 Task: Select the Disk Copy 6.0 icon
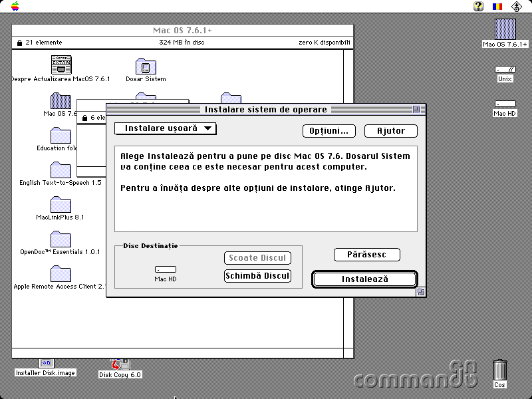coord(120,364)
